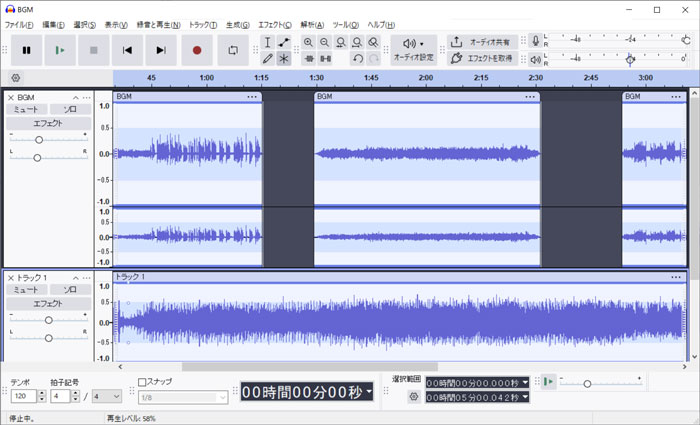
Task: Click the Zoom In magnifier
Action: (308, 42)
